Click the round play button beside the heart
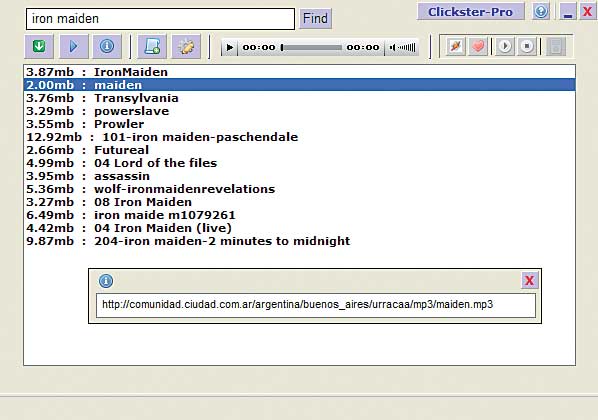 pos(505,47)
